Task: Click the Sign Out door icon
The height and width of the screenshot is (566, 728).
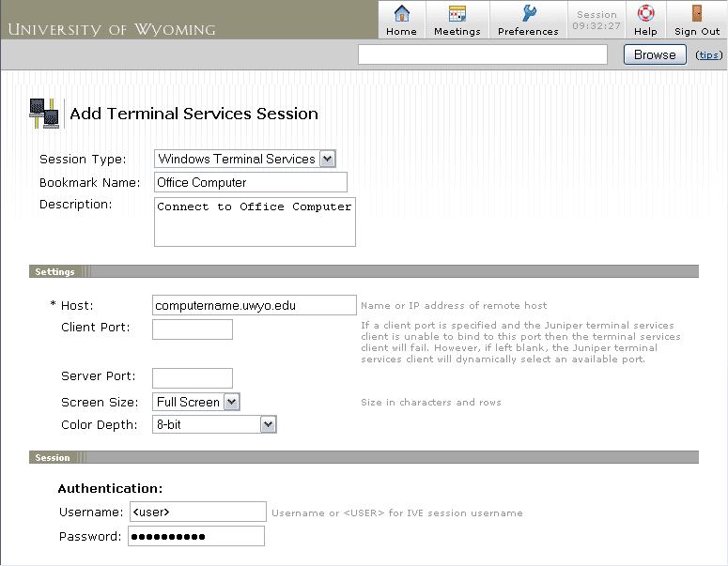Action: [696, 13]
